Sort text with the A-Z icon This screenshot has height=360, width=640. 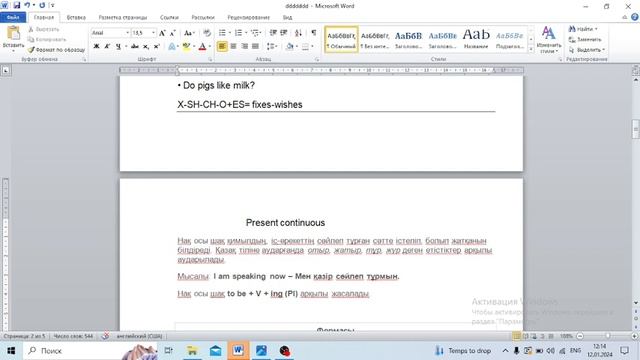[x=298, y=33]
